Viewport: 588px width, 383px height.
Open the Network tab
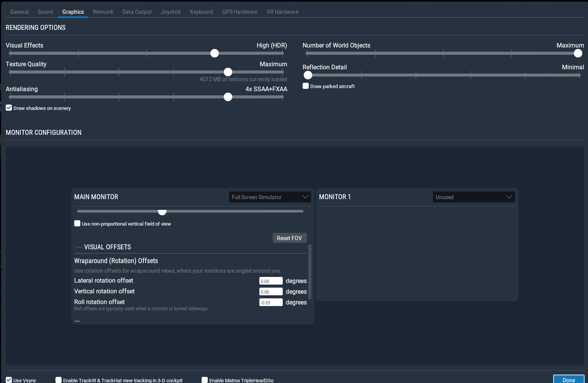coord(103,11)
